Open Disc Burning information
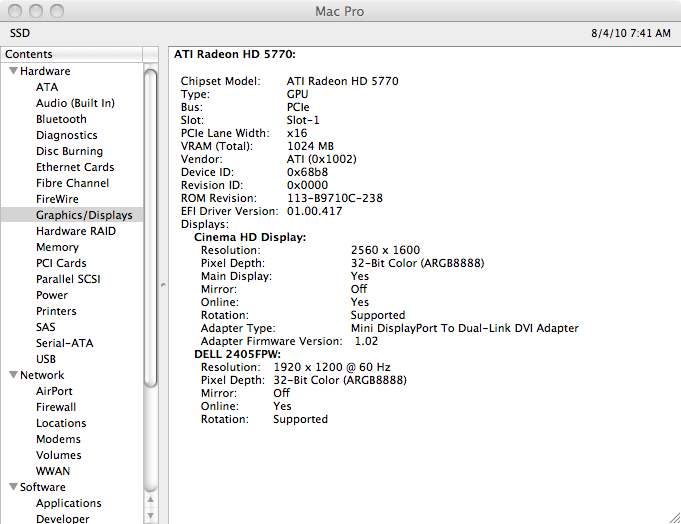Image resolution: width=681 pixels, height=524 pixels. [x=69, y=151]
